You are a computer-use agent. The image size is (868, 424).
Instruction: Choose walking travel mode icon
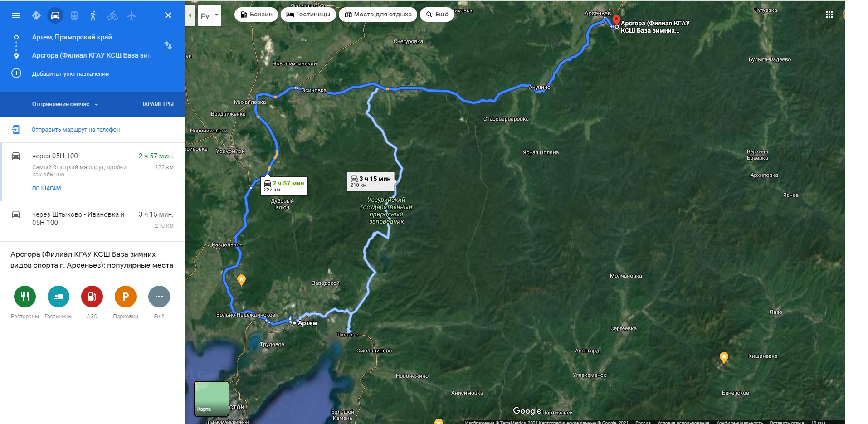pos(93,15)
